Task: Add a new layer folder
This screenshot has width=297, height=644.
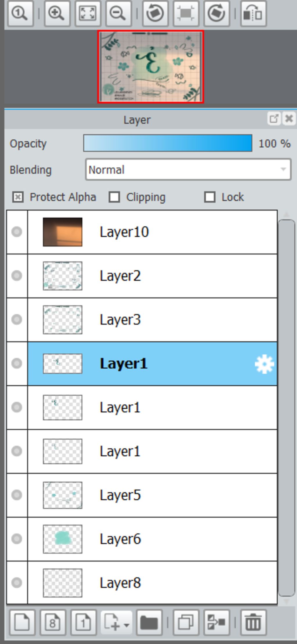Action: coord(149,623)
